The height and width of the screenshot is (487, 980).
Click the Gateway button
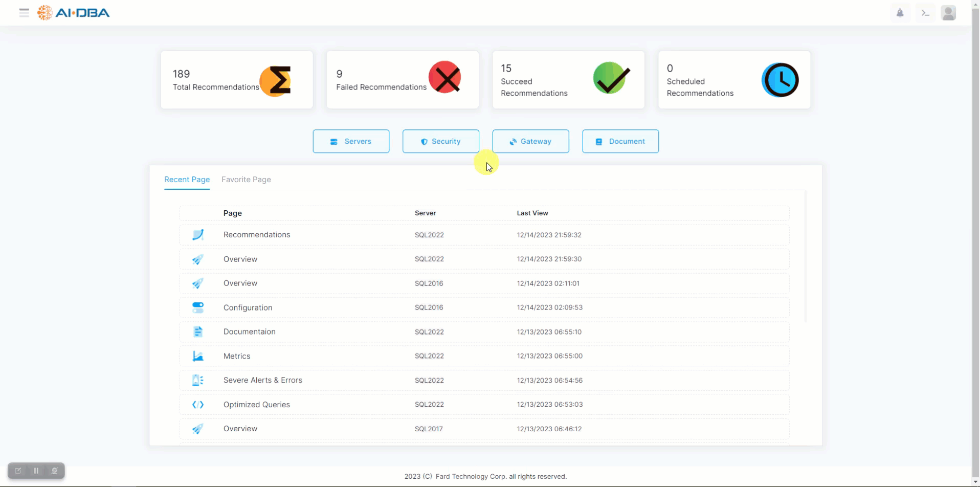[x=530, y=141]
